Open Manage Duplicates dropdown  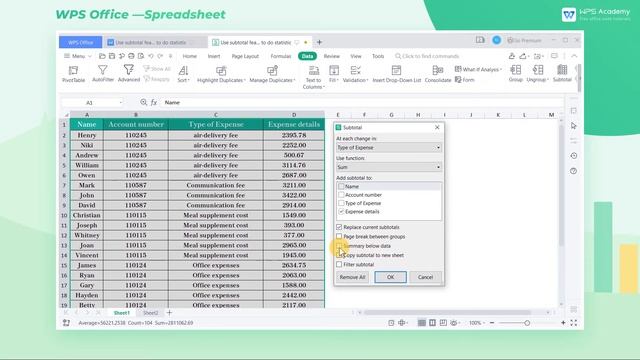272,74
